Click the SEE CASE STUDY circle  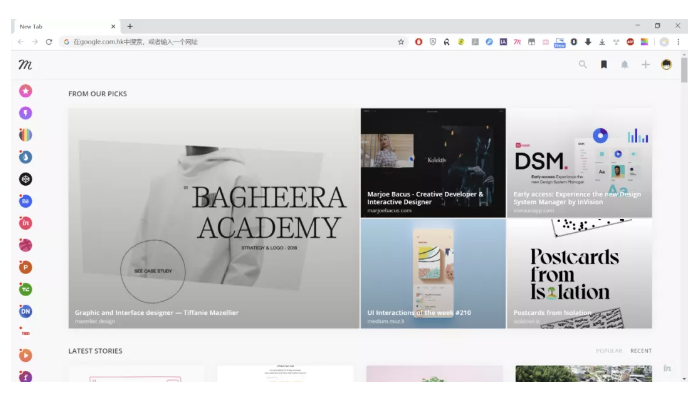(153, 271)
